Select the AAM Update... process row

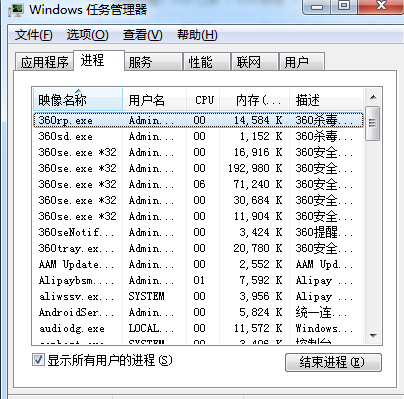point(198,264)
